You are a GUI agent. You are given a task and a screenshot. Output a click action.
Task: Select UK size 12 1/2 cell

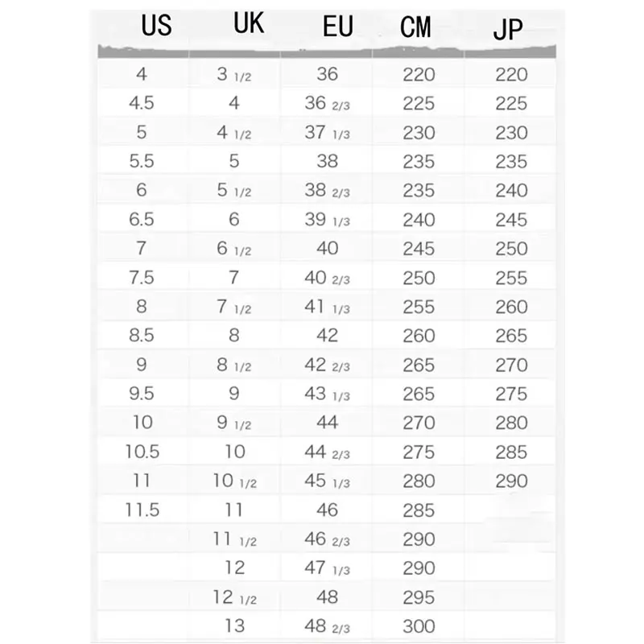tap(234, 597)
